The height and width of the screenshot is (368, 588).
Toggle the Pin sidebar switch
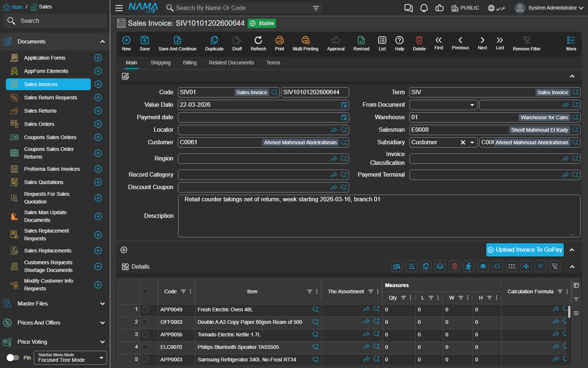(x=13, y=358)
